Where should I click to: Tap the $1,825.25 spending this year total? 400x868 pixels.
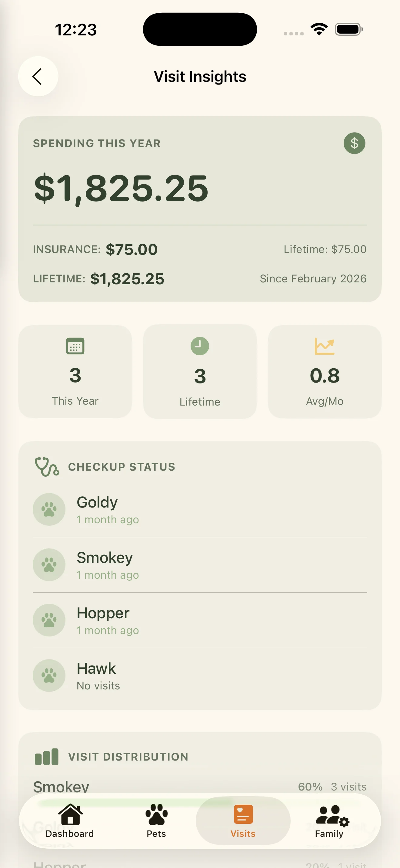(122, 188)
